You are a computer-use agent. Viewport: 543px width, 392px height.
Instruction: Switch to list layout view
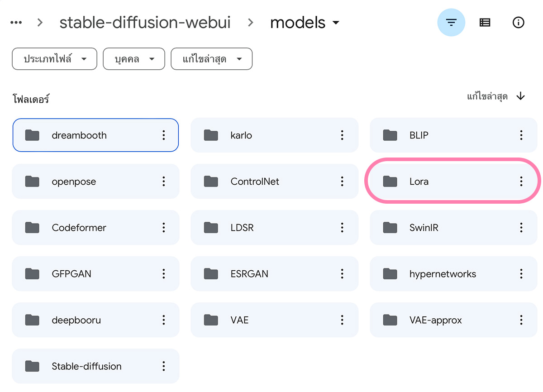pyautogui.click(x=485, y=22)
